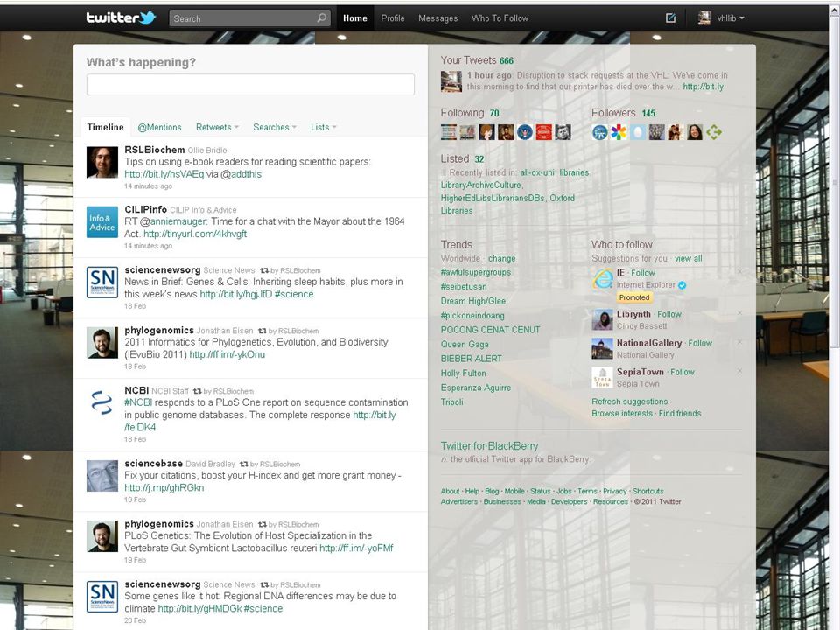The height and width of the screenshot is (630, 840).
Task: Click the tweet thumbnail under Your Tweets
Action: coord(451,81)
